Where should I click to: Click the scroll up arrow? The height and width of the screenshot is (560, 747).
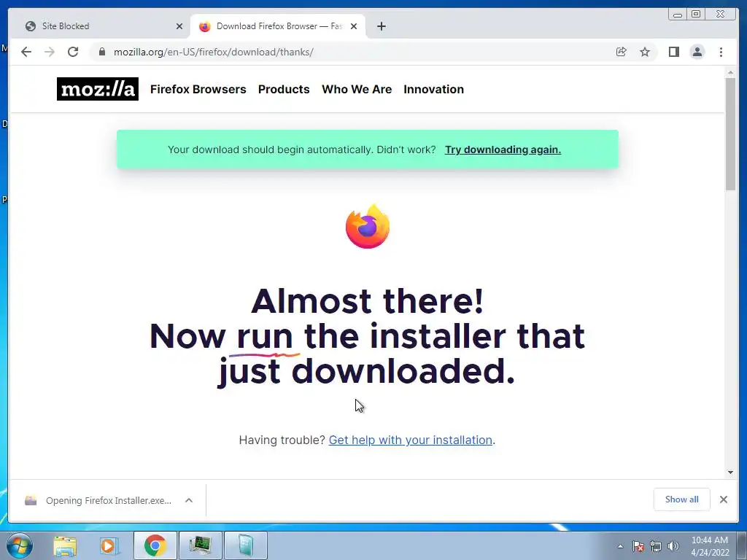730,72
